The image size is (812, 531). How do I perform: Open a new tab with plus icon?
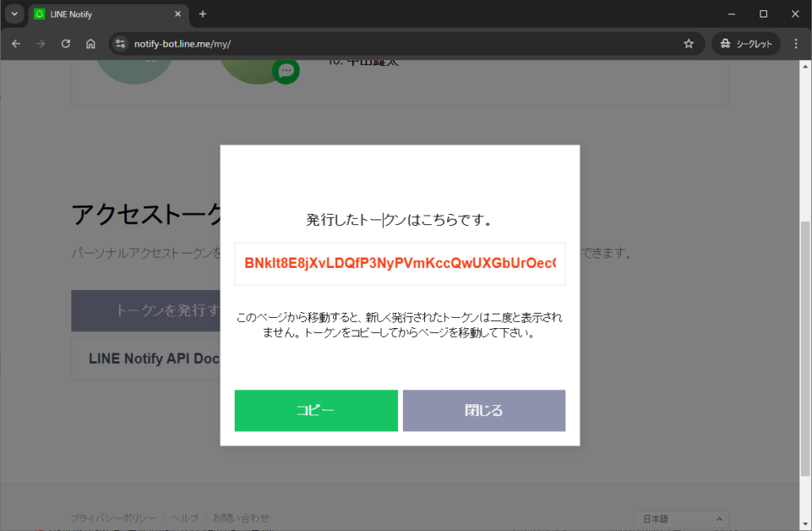tap(203, 14)
